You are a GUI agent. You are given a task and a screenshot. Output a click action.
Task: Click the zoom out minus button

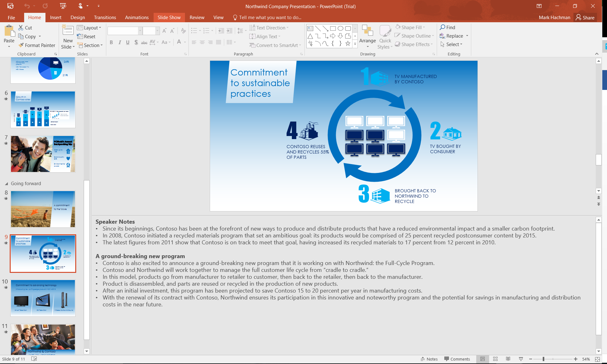[x=530, y=359]
